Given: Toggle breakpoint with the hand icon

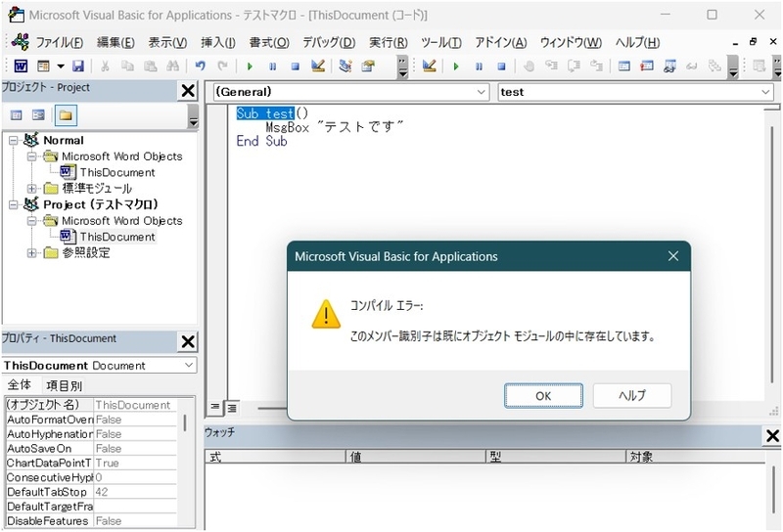Looking at the screenshot, I should click(x=529, y=66).
